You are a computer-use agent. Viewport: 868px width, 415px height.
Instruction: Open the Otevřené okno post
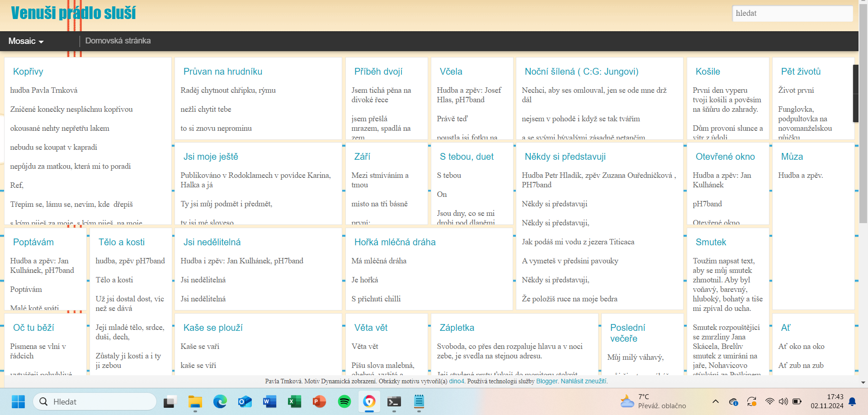[725, 157]
